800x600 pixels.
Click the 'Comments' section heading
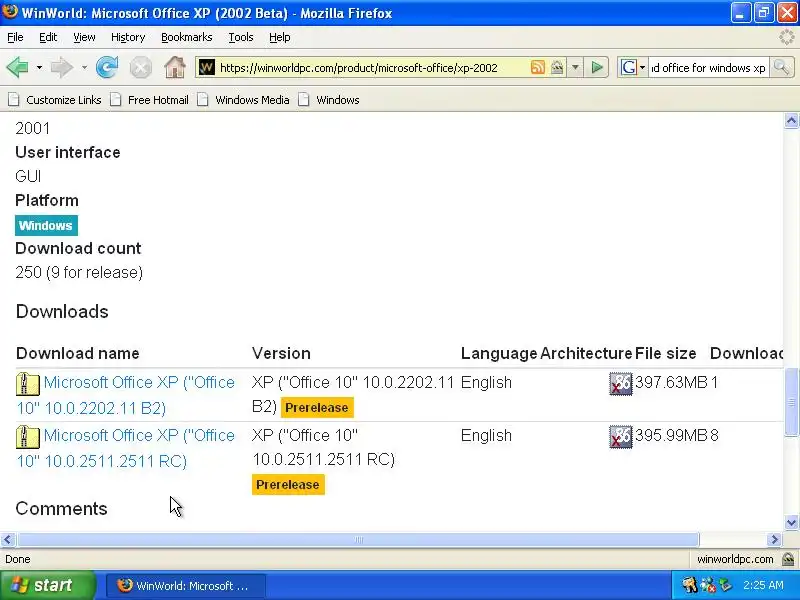tap(62, 509)
